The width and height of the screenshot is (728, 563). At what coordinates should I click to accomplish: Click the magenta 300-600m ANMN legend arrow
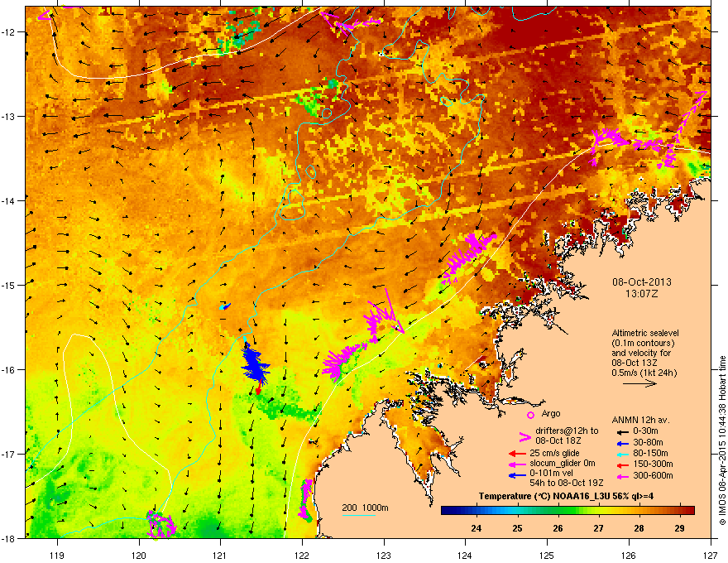(x=621, y=476)
